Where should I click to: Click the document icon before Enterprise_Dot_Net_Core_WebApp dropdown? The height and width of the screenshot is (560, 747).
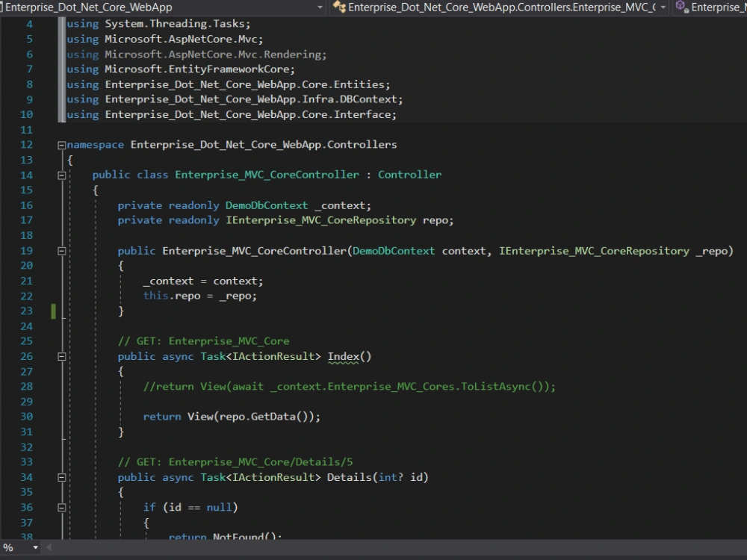tap(4, 7)
